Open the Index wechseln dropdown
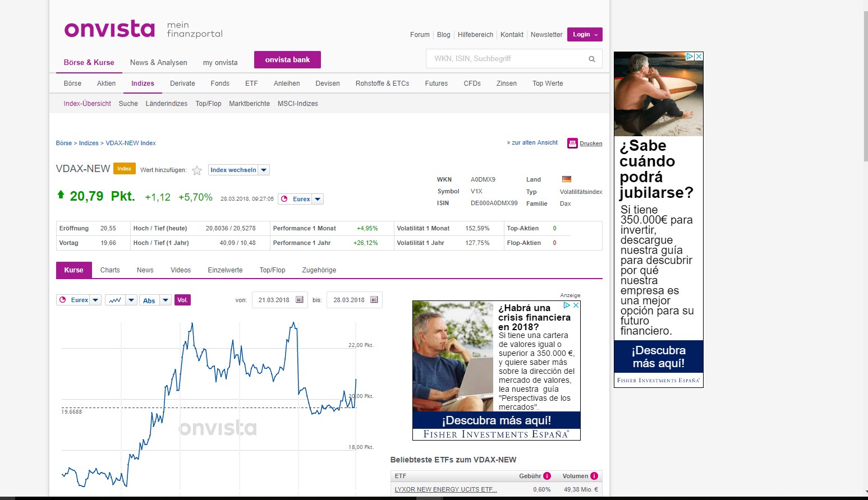 (239, 170)
